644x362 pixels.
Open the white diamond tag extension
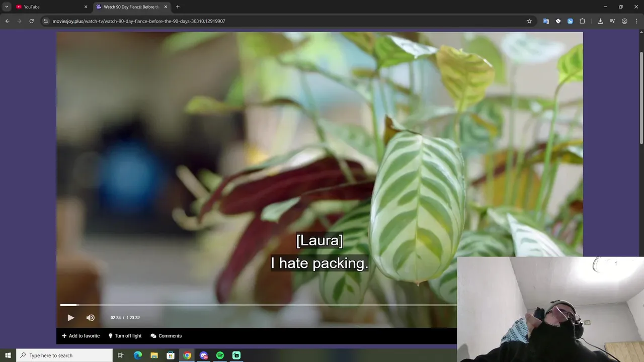(x=558, y=21)
